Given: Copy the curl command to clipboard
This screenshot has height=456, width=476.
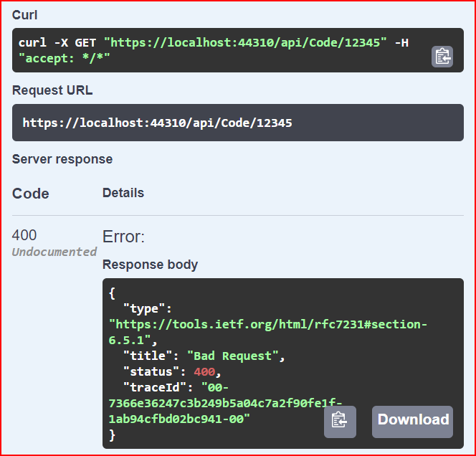Looking at the screenshot, I should (x=442, y=57).
